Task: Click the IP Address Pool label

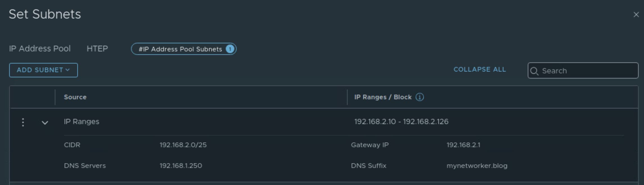Action: 40,49
